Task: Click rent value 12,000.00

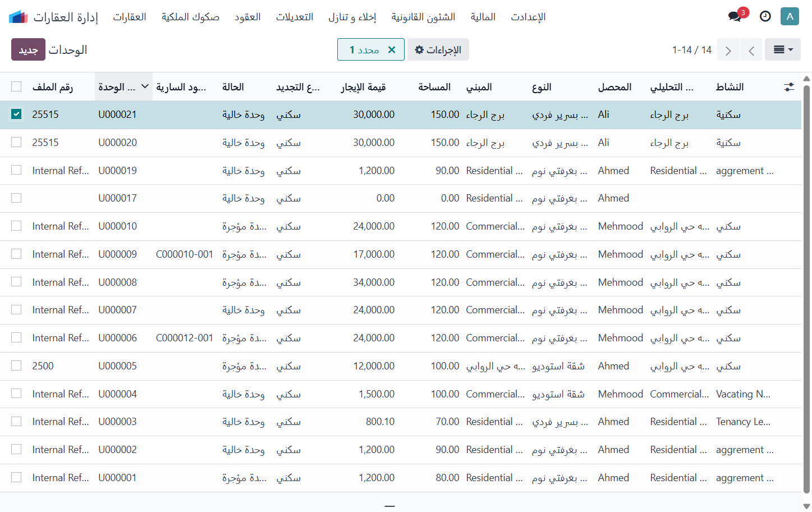Action: click(x=374, y=366)
